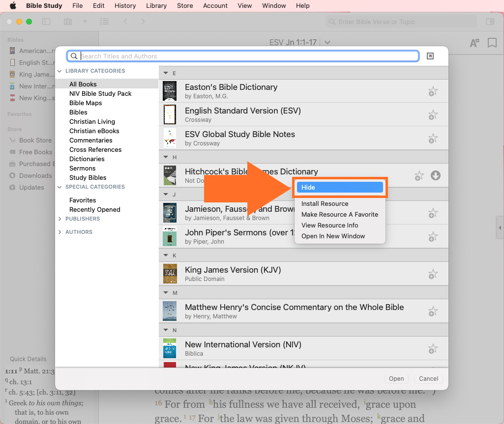Expand the Publishers section

pos(60,219)
